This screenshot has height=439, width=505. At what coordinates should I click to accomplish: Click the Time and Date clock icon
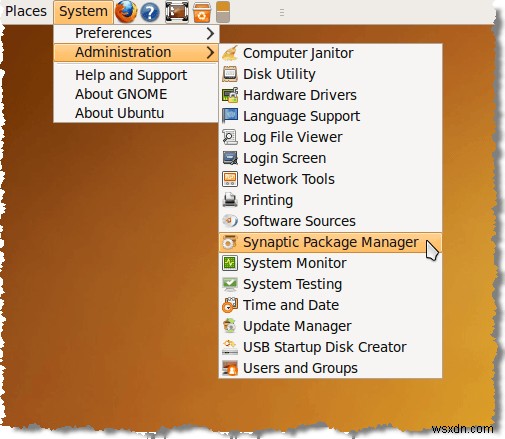230,305
